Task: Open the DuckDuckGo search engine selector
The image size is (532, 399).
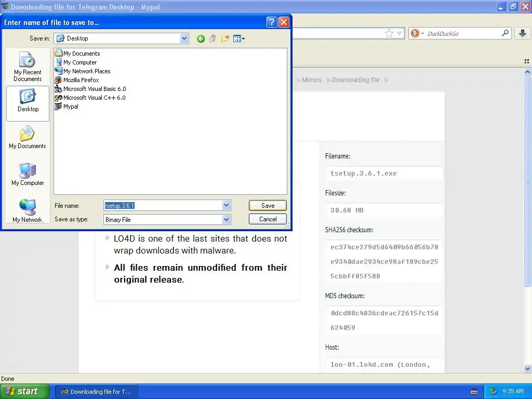Action: [x=417, y=33]
